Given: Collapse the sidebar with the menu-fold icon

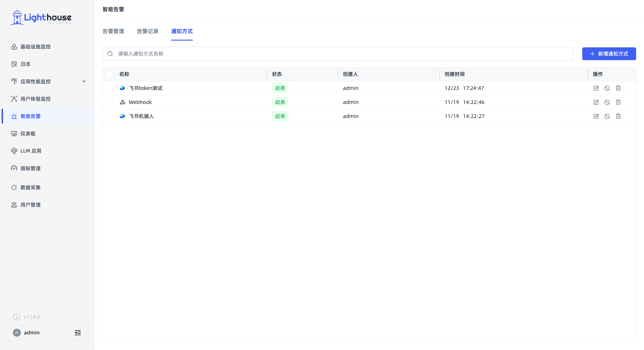Looking at the screenshot, I should (78, 333).
